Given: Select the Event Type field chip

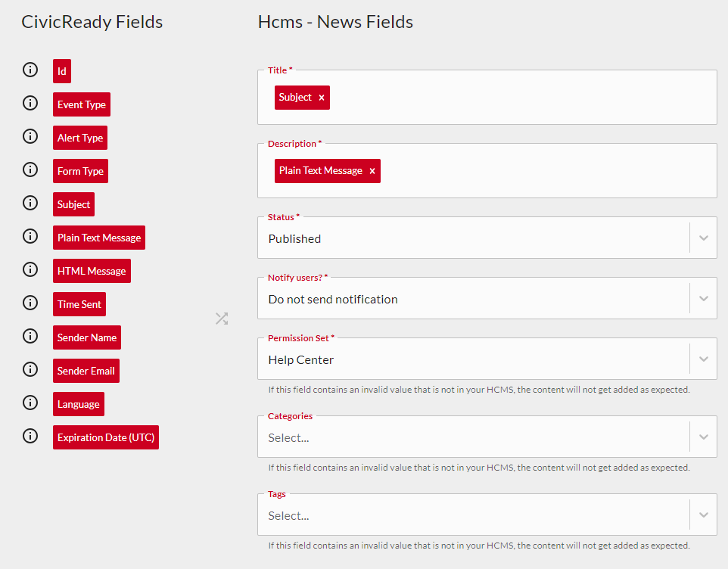Looking at the screenshot, I should [82, 104].
